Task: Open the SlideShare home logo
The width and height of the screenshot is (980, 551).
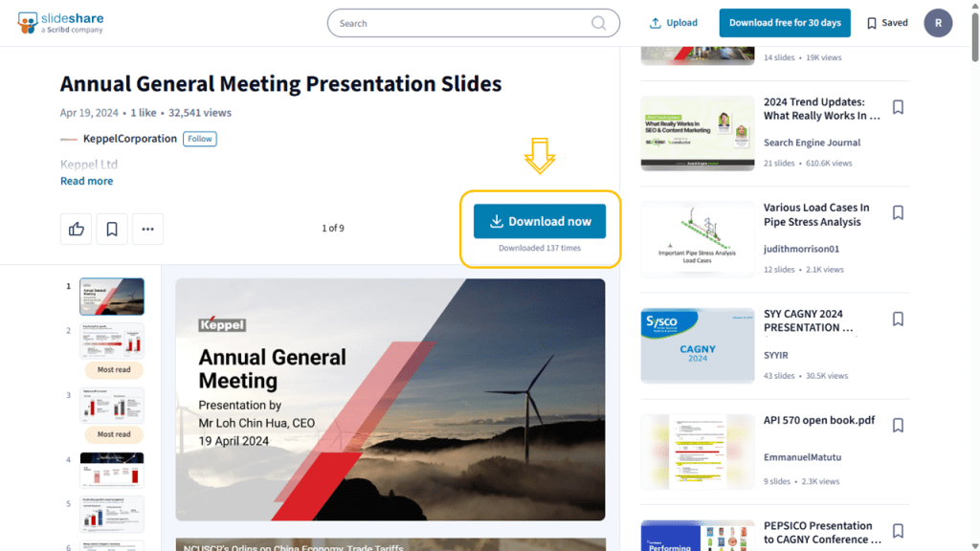Action: point(60,23)
